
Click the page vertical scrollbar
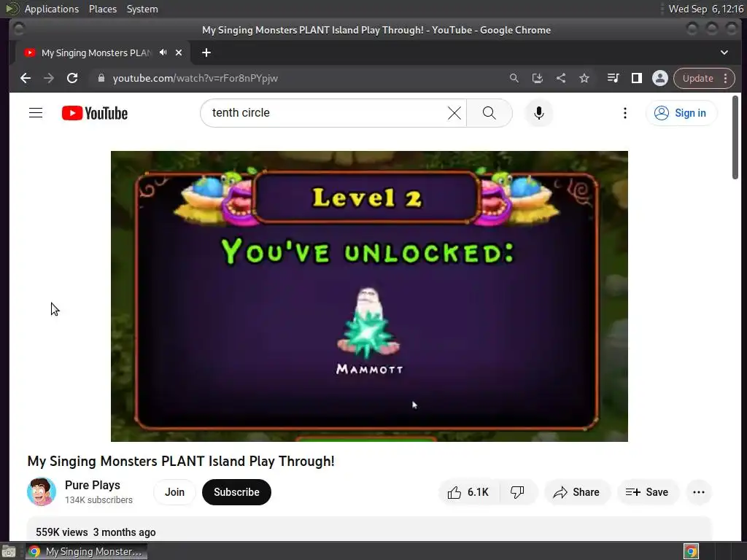(x=735, y=137)
